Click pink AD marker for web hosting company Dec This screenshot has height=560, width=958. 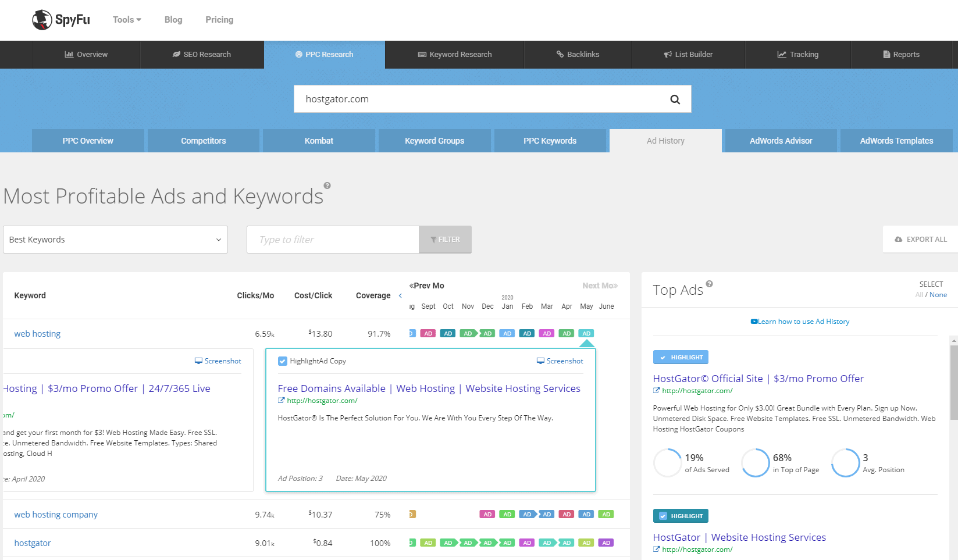pos(487,515)
